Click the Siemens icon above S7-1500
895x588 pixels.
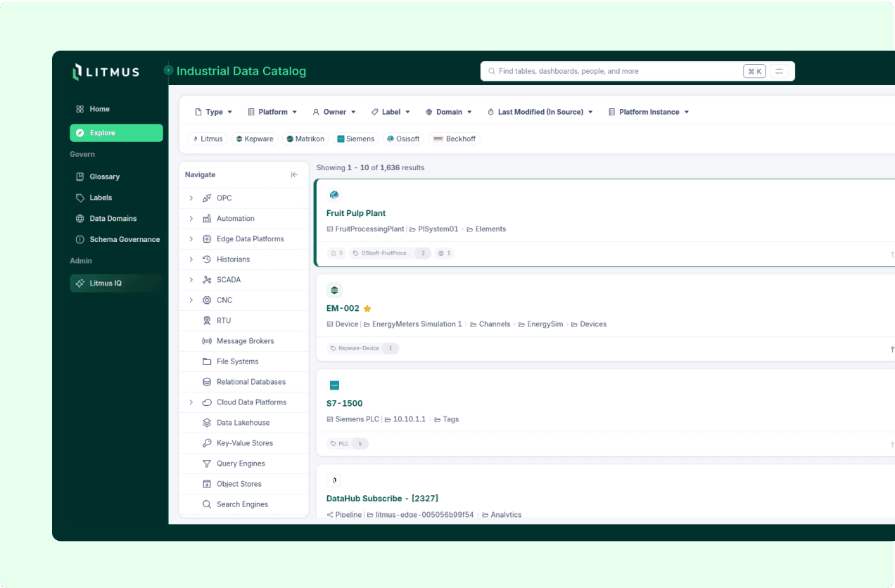pyautogui.click(x=334, y=385)
